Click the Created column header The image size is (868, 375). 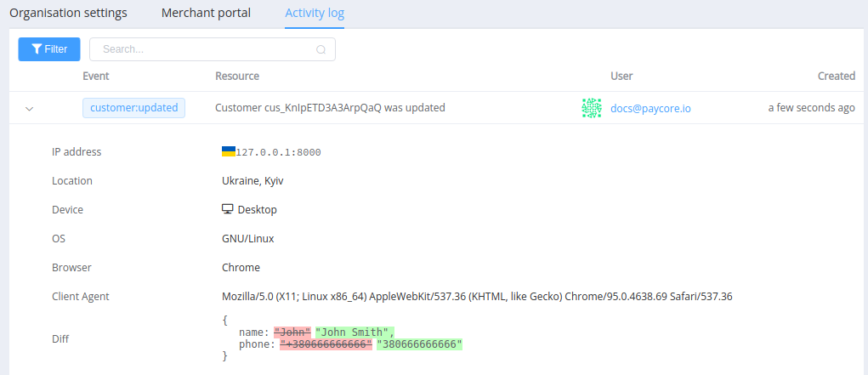pos(837,76)
